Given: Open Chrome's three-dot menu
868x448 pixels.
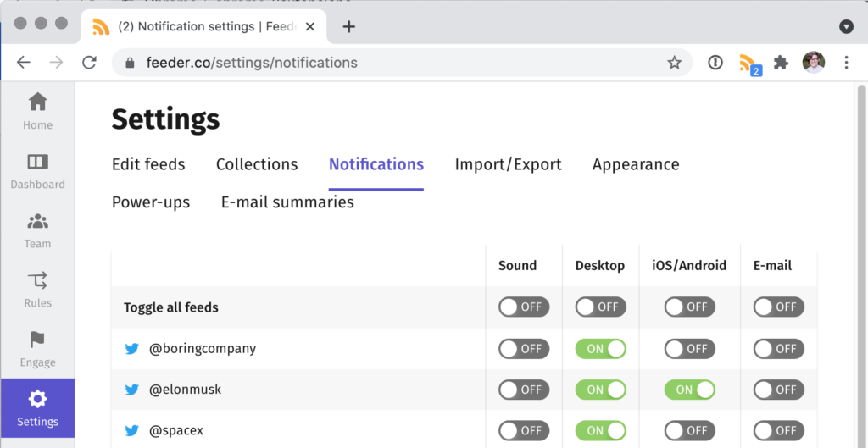Looking at the screenshot, I should (846, 63).
